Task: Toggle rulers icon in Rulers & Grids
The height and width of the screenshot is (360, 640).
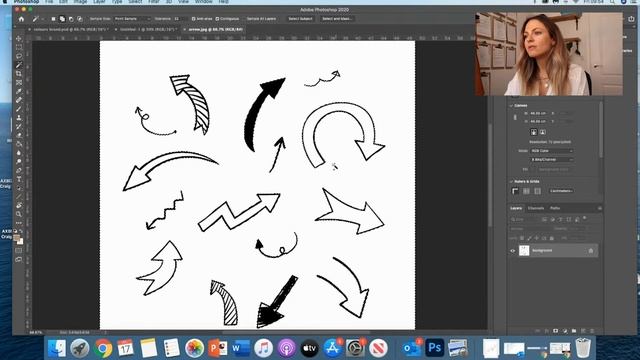Action: point(515,191)
